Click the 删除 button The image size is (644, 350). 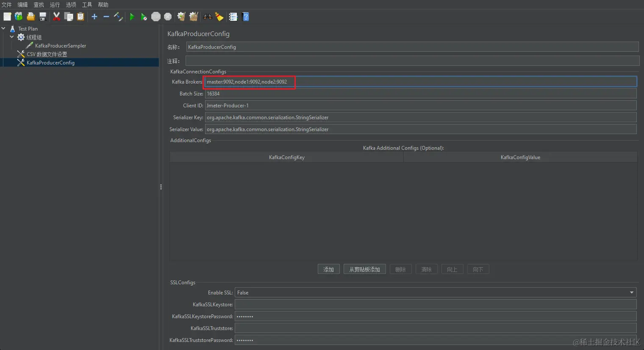(x=401, y=269)
